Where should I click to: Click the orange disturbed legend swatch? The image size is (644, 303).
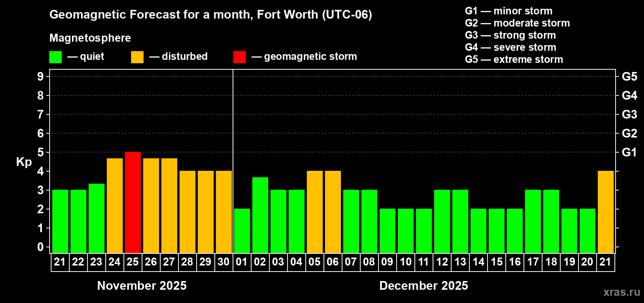pos(137,57)
